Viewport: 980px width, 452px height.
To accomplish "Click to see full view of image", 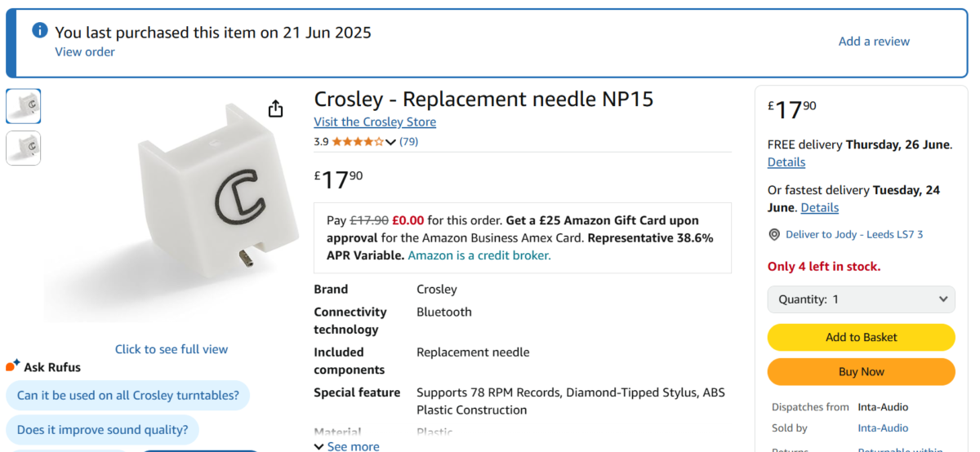I will 171,349.
